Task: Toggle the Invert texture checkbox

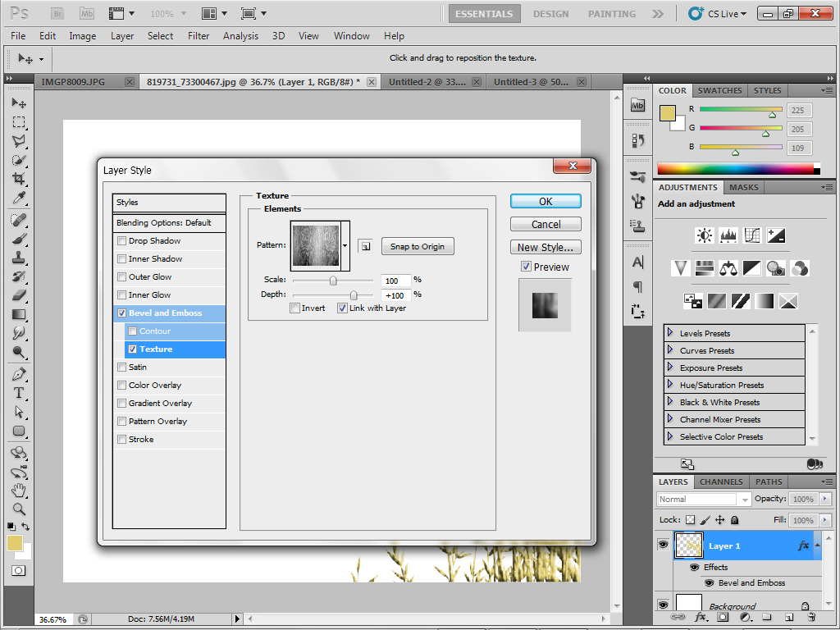Action: coord(295,308)
